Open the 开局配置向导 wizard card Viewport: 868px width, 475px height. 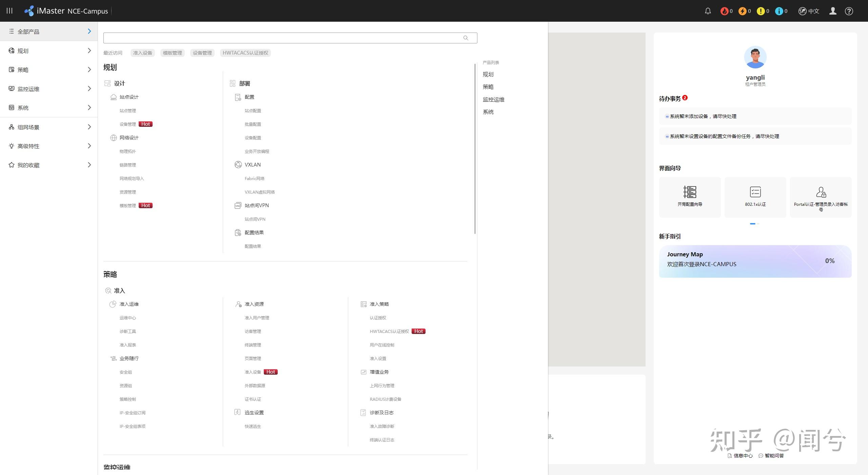(x=690, y=197)
